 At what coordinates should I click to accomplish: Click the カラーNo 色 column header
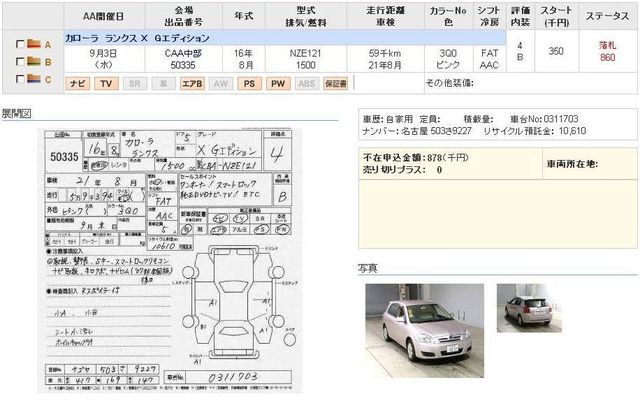click(448, 16)
